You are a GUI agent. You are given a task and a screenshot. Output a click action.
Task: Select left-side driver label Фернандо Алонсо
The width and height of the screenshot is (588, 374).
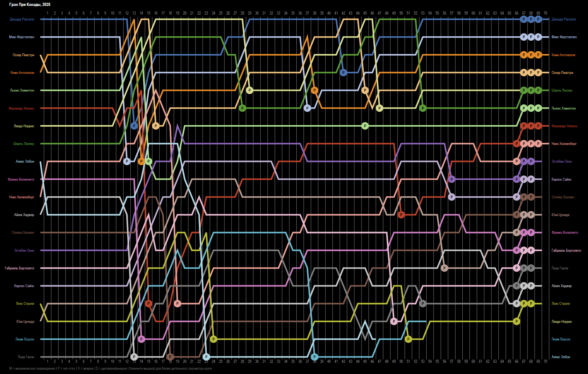pos(21,108)
